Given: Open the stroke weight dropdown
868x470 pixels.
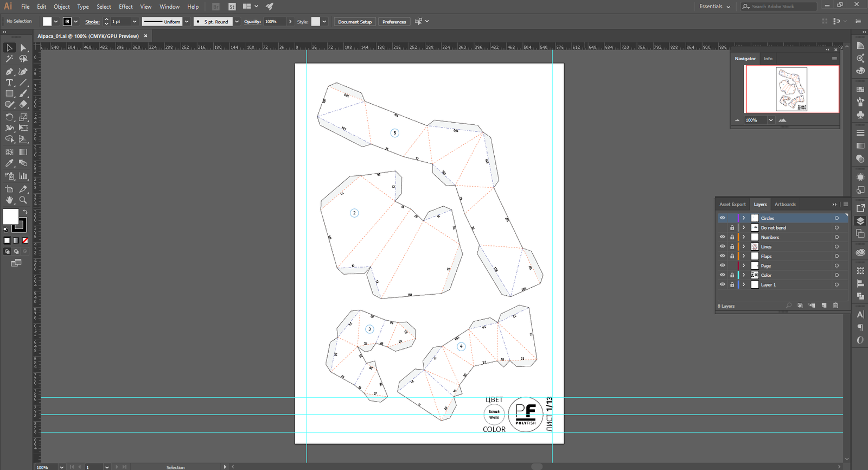Looking at the screenshot, I should (135, 22).
